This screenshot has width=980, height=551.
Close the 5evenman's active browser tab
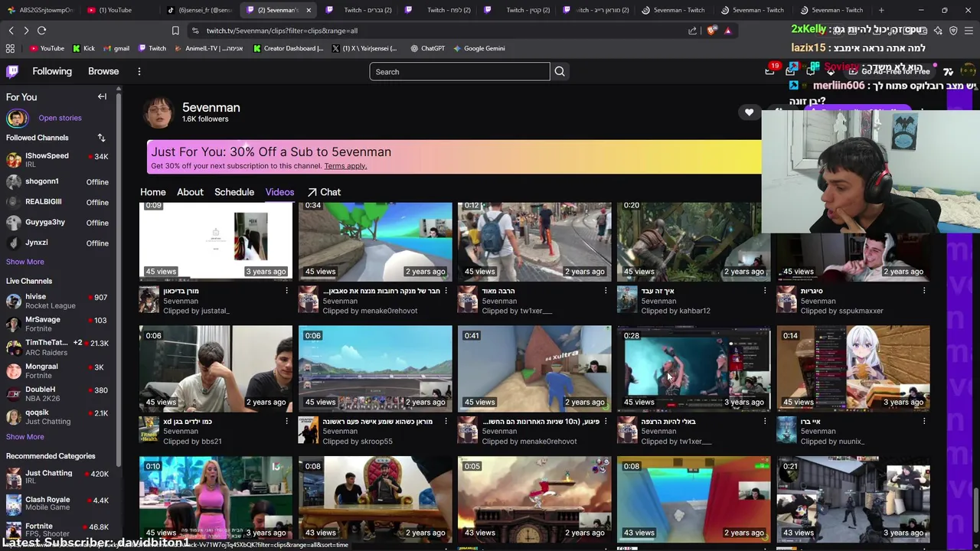tap(309, 10)
